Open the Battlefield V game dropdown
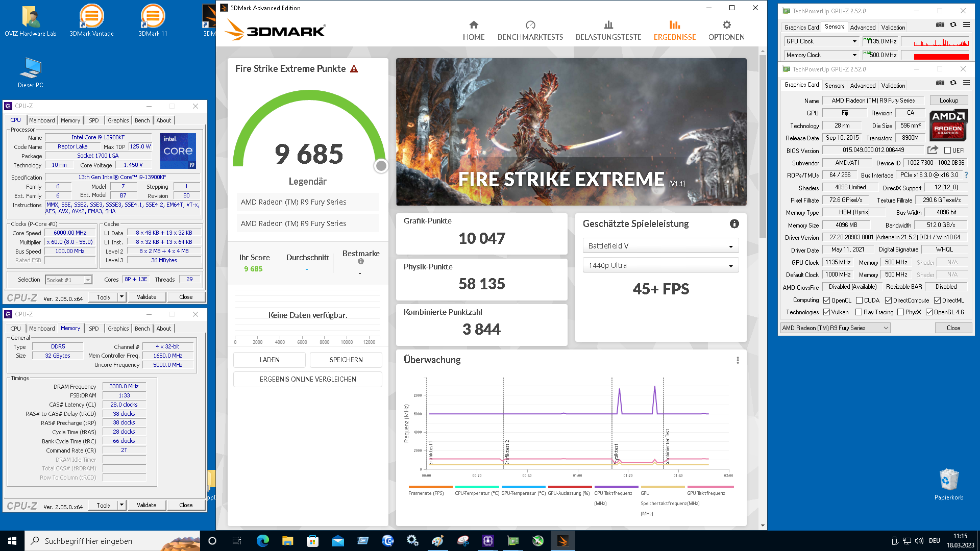Screen dimensions: 980x551 pos(660,246)
